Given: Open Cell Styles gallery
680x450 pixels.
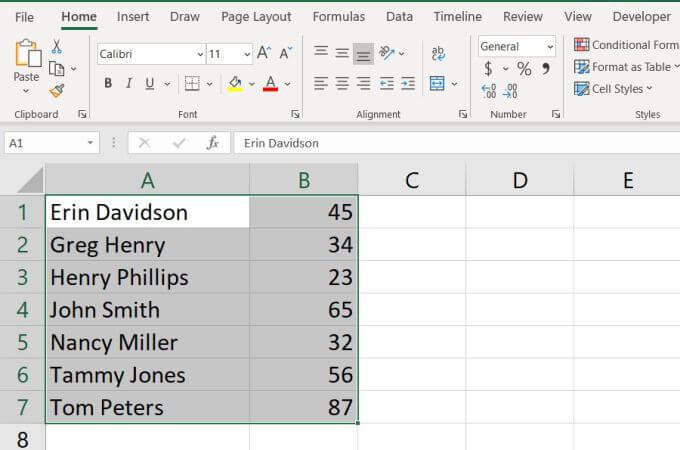Looking at the screenshot, I should point(613,88).
